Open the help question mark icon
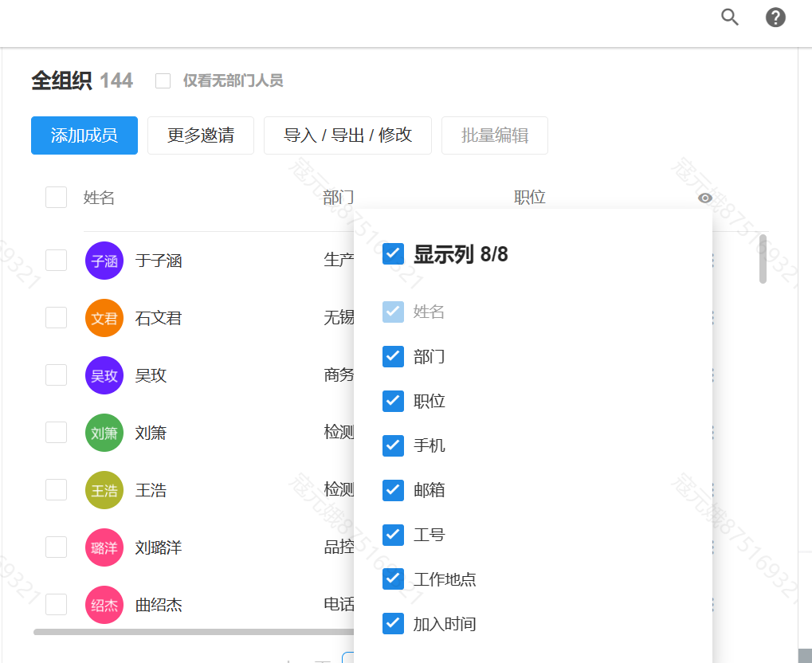The width and height of the screenshot is (812, 663). (775, 18)
